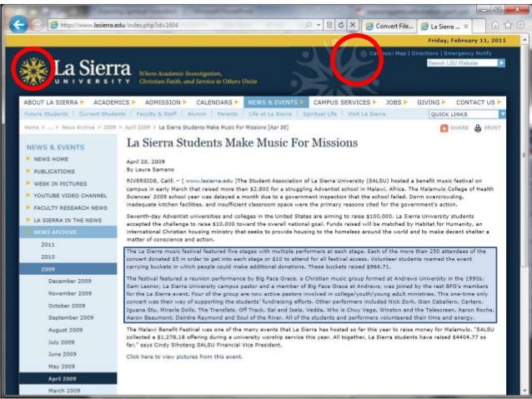
Task: Click the favorites star icon
Action: coord(508,25)
